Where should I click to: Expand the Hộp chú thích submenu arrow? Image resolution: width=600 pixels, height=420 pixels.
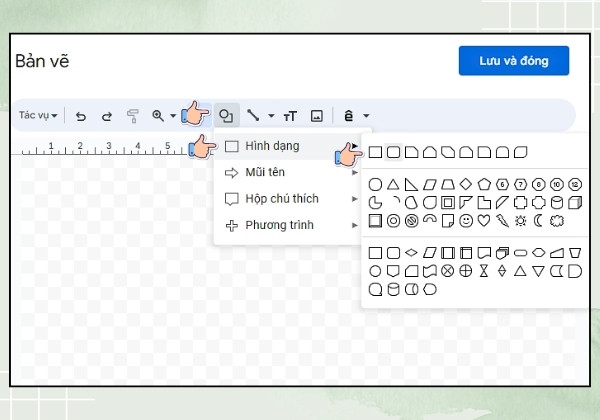click(x=355, y=199)
